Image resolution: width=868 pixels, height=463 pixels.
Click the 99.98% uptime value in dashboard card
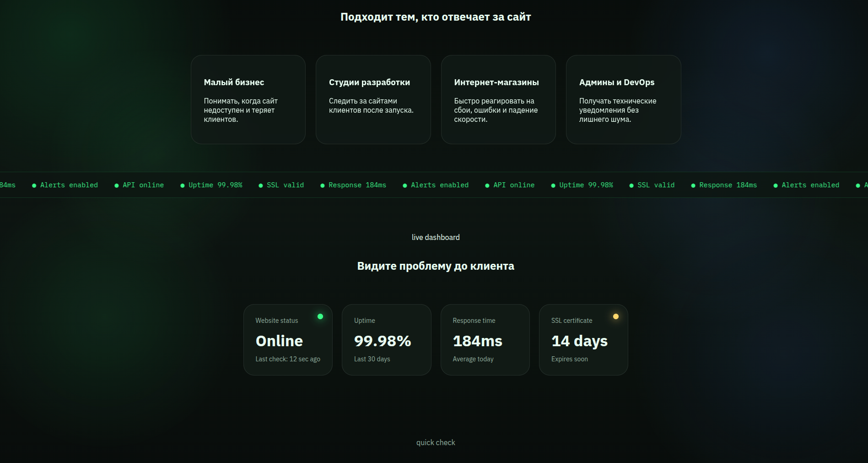click(383, 341)
